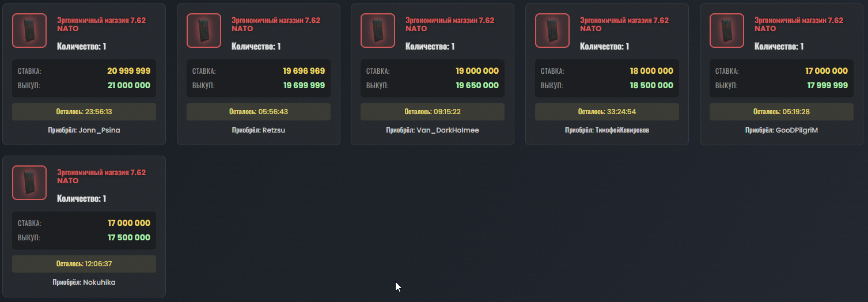This screenshot has height=302, width=868.
Task: Click the 17 999 999 buyout price
Action: point(827,85)
